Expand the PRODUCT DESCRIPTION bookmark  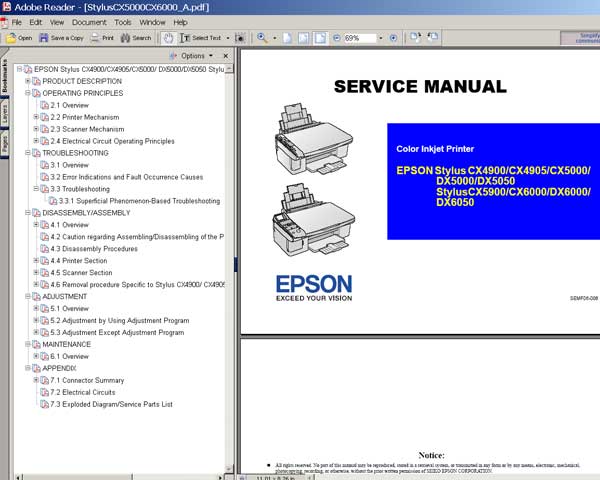[28, 81]
